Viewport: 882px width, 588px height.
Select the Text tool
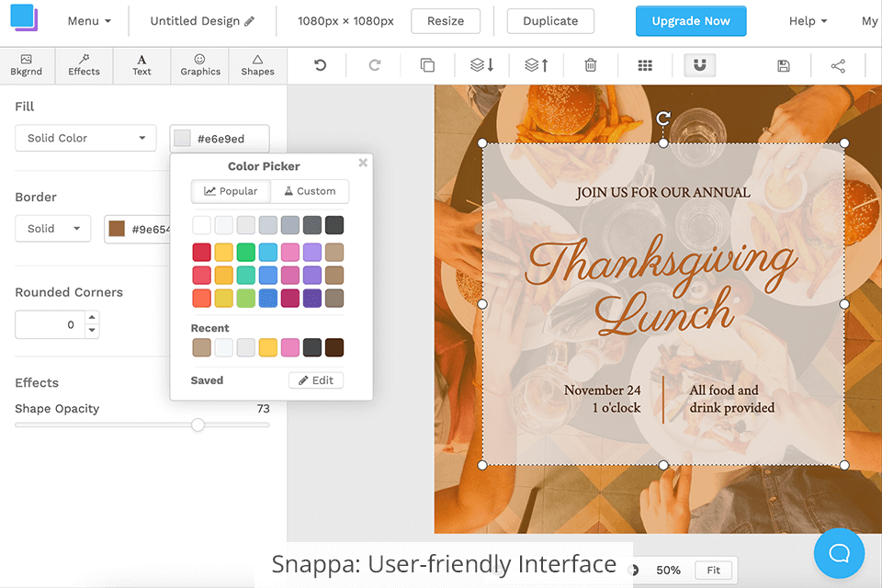141,66
